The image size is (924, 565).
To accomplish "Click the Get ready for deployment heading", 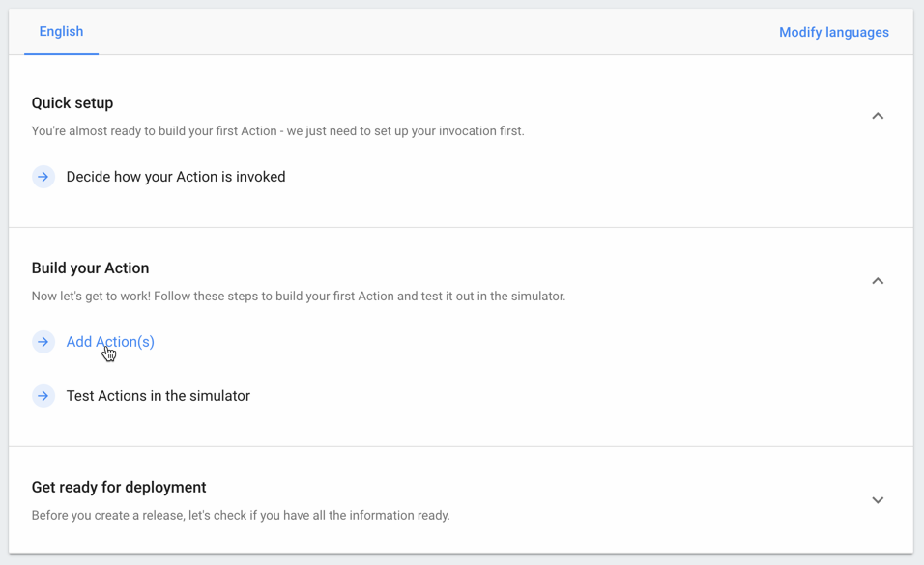I will pyautogui.click(x=119, y=488).
